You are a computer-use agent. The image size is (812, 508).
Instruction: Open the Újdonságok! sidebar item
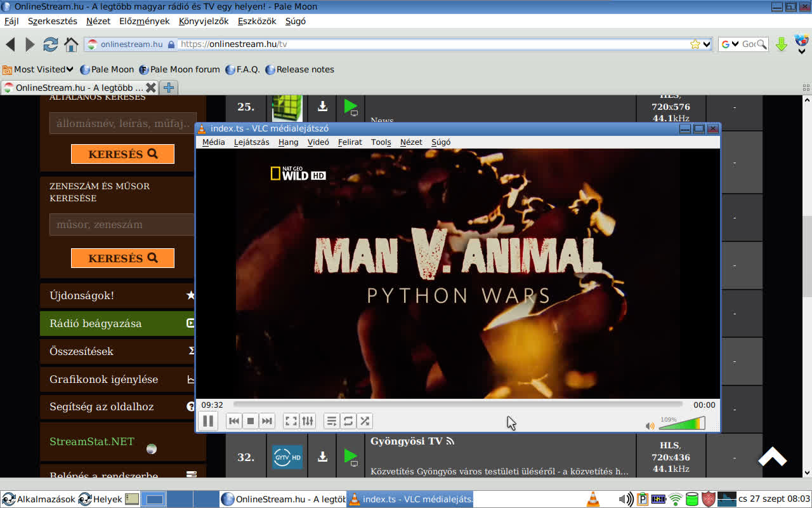pyautogui.click(x=118, y=295)
